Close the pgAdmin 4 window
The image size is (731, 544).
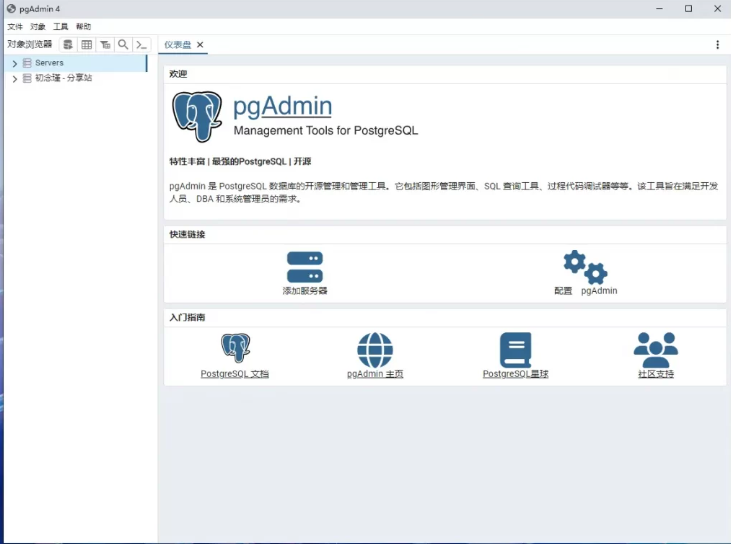pyautogui.click(x=717, y=9)
